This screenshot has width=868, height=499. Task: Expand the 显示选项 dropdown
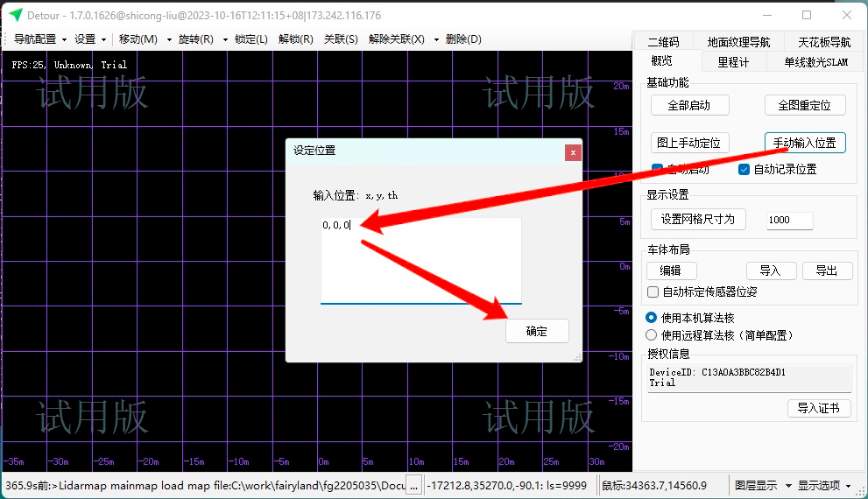click(x=823, y=485)
